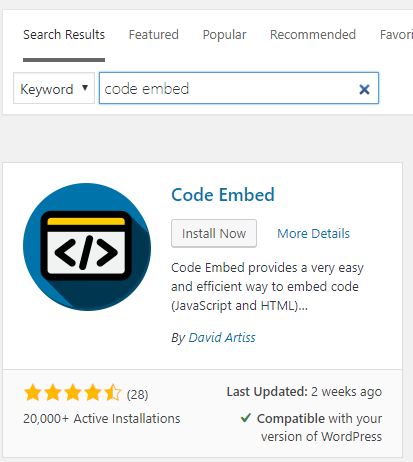Click the Code Embed plugin logo icon
Viewport: 413px width, 462px height.
click(87, 247)
